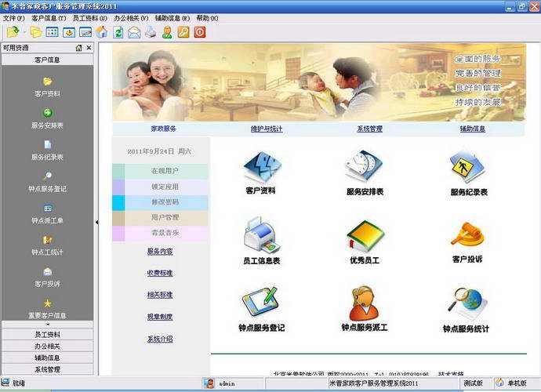Open the 文件 menu

14,18
